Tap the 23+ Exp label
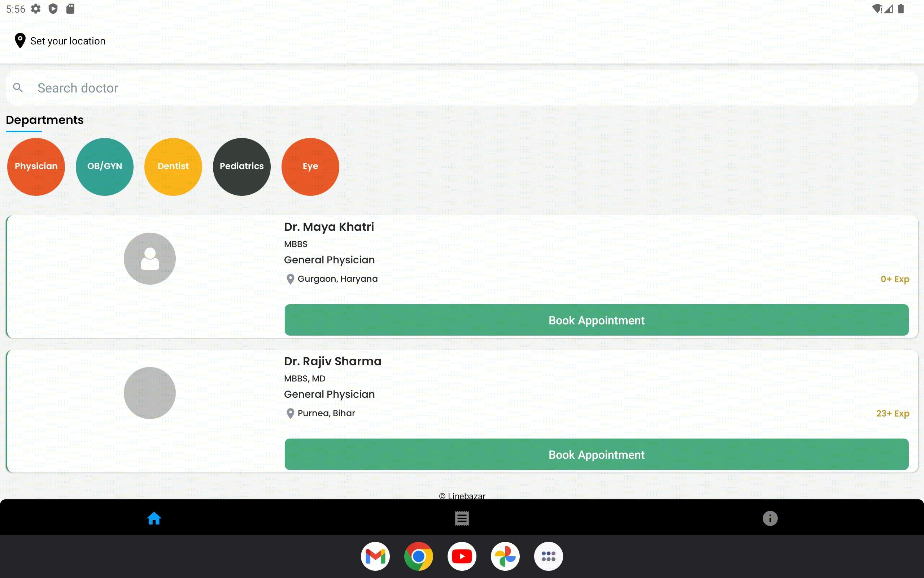Screen dimensions: 924x578 pyautogui.click(x=893, y=414)
